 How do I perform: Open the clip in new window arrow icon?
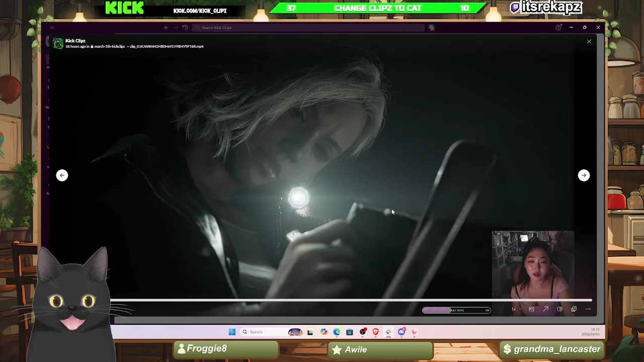click(x=545, y=309)
